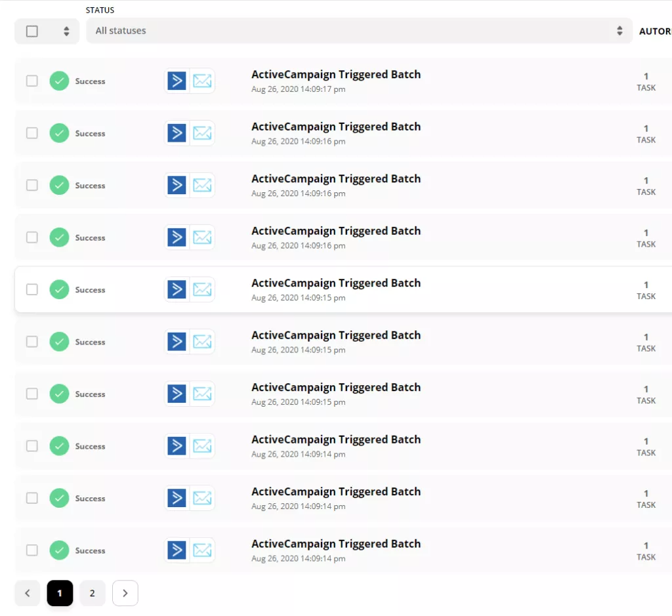
Task: Click the green Success check of the first 14:09:14 run
Action: [59, 446]
